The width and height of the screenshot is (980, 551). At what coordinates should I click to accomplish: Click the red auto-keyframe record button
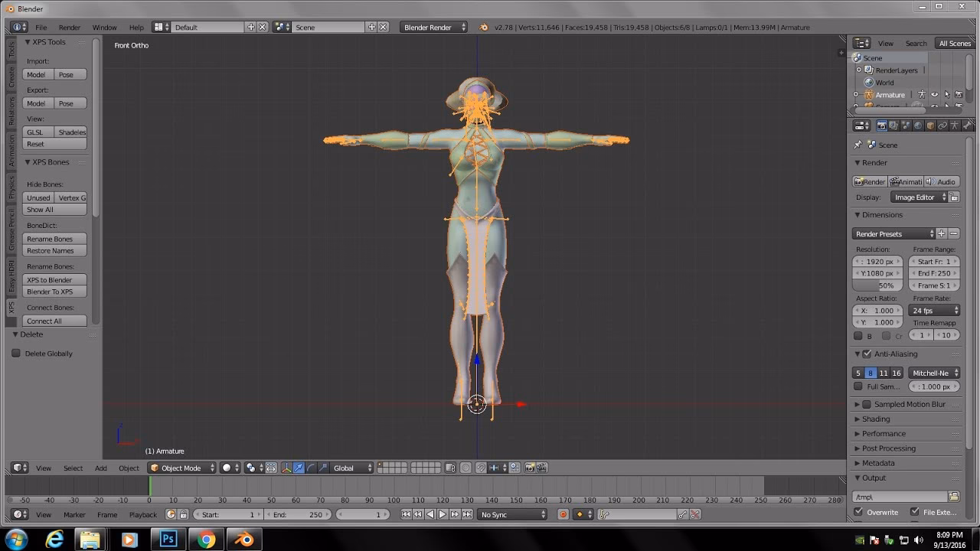[x=563, y=514]
